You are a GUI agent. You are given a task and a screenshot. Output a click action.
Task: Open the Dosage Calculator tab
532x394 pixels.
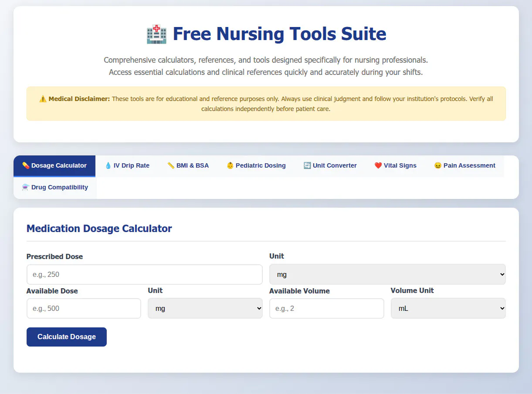54,166
